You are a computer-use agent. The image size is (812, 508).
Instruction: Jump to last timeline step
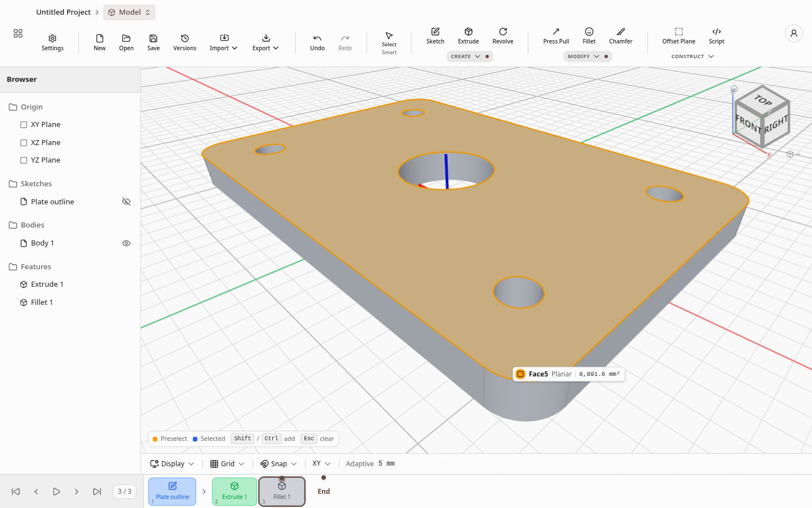(x=97, y=492)
